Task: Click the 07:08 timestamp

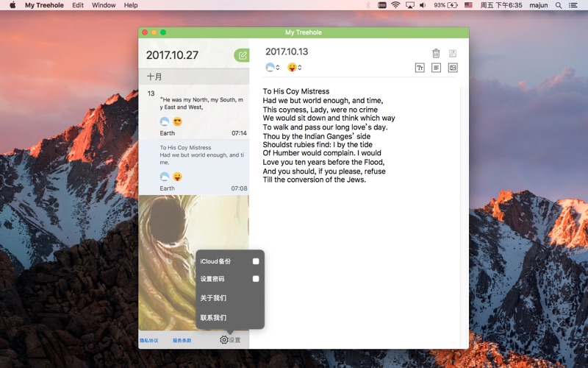Action: click(x=240, y=188)
